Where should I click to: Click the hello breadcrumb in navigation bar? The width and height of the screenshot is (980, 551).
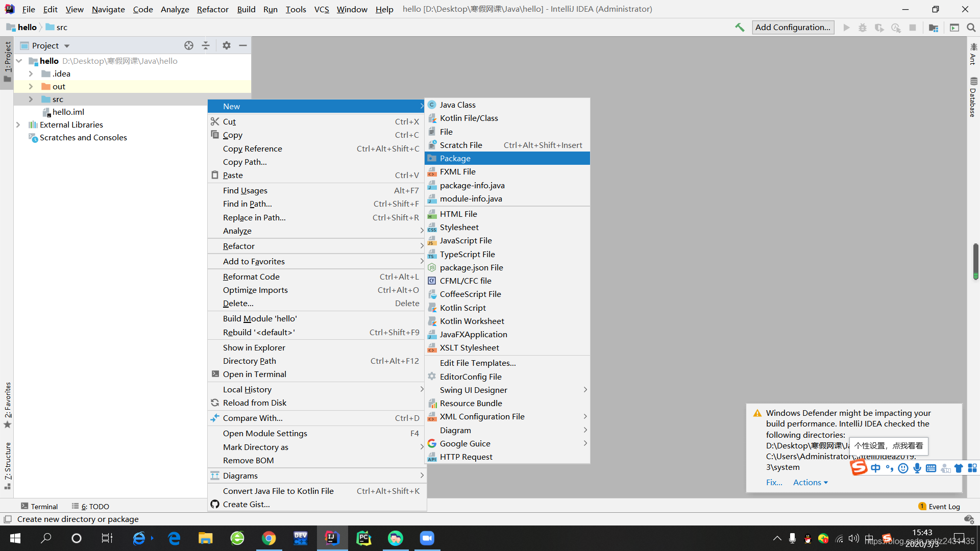22,27
